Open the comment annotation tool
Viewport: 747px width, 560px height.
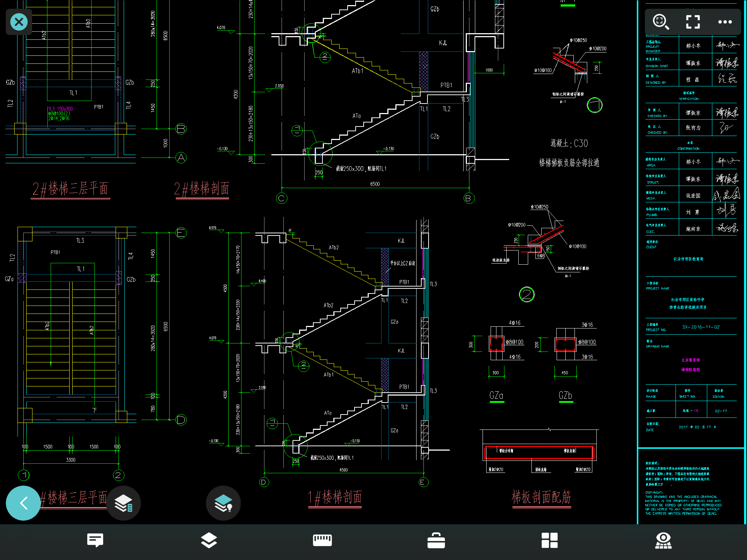(95, 540)
